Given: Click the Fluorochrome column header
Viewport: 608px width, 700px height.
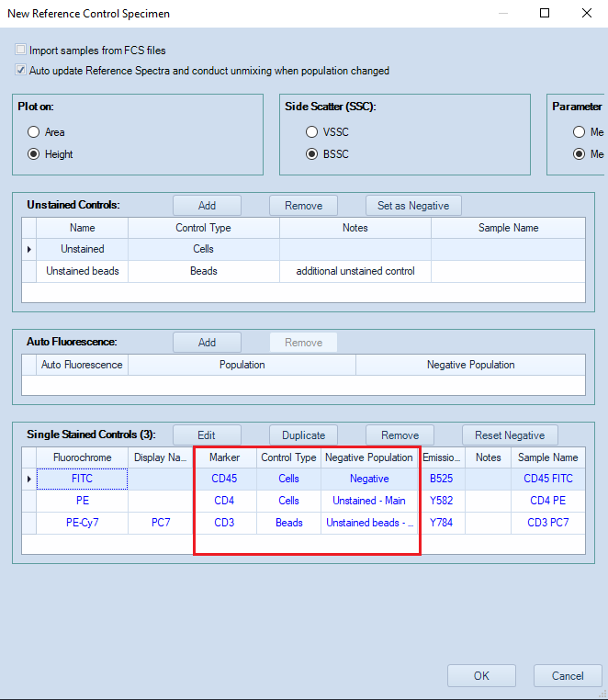Looking at the screenshot, I should click(82, 457).
